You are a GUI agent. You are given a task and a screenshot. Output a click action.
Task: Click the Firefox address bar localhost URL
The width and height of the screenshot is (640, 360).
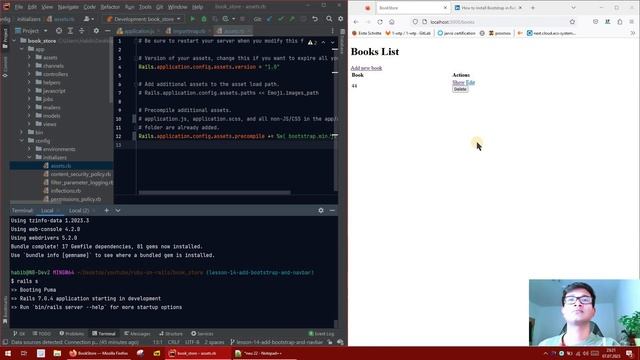click(x=452, y=22)
